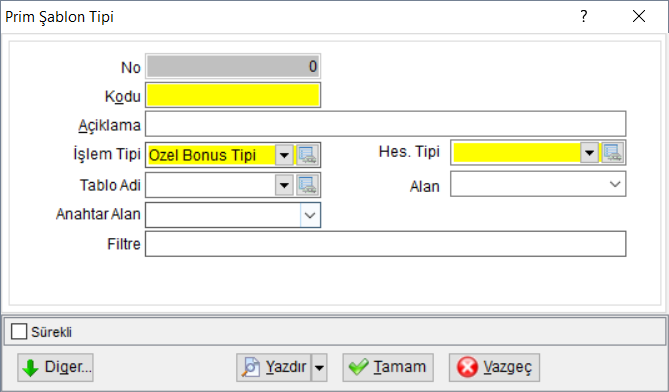Expand the Hes. Tipi dropdown arrow

(x=590, y=152)
